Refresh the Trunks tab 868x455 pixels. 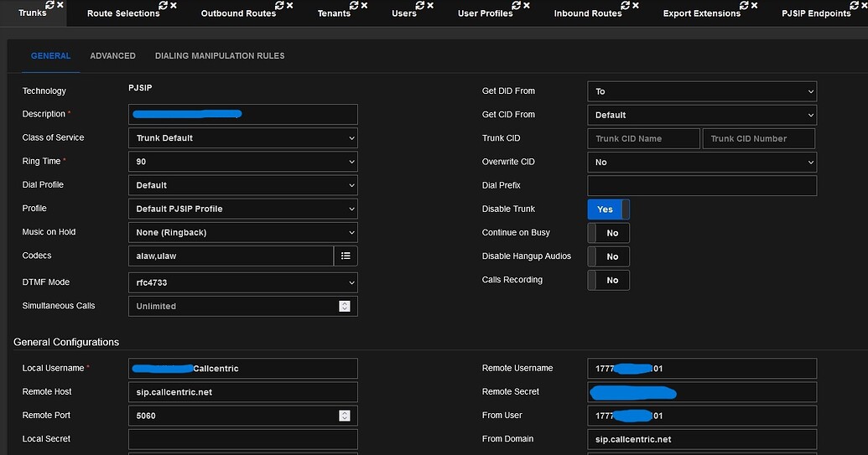point(49,5)
